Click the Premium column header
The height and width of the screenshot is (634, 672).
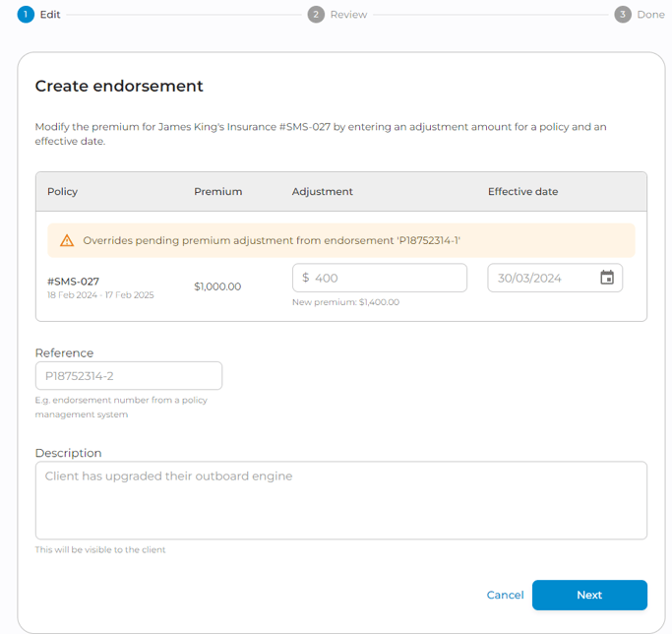point(217,192)
